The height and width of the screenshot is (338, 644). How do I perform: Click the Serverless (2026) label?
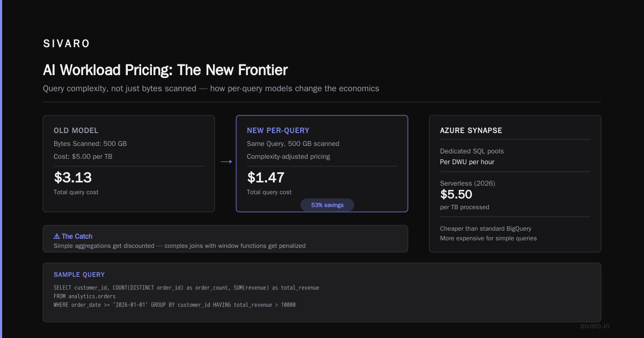click(x=467, y=183)
